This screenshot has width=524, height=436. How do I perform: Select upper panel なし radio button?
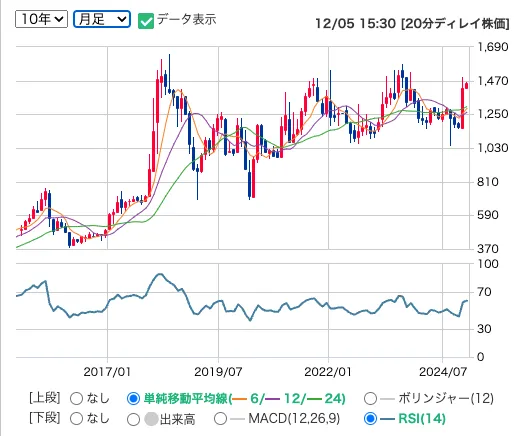click(x=77, y=399)
